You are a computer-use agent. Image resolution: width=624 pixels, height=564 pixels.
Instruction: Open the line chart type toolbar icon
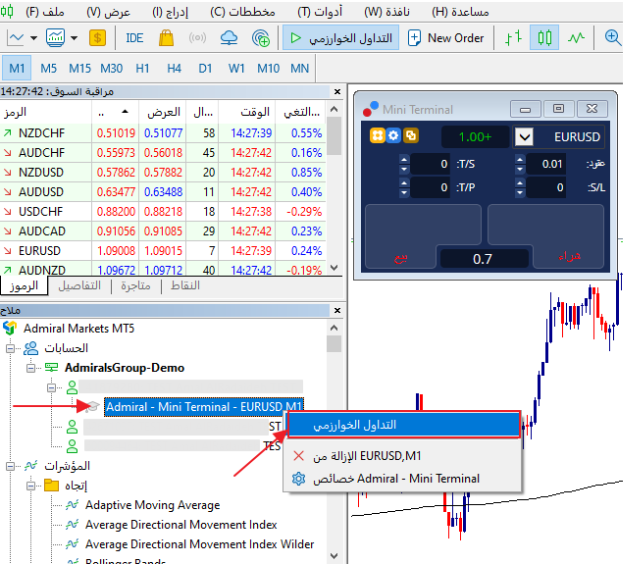[15, 38]
